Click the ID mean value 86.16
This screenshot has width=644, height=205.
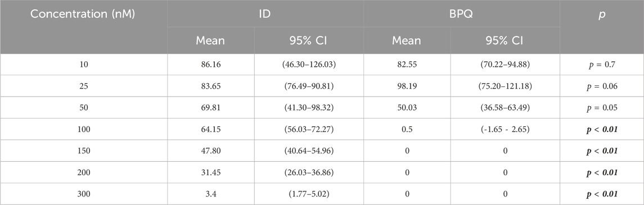coord(210,65)
